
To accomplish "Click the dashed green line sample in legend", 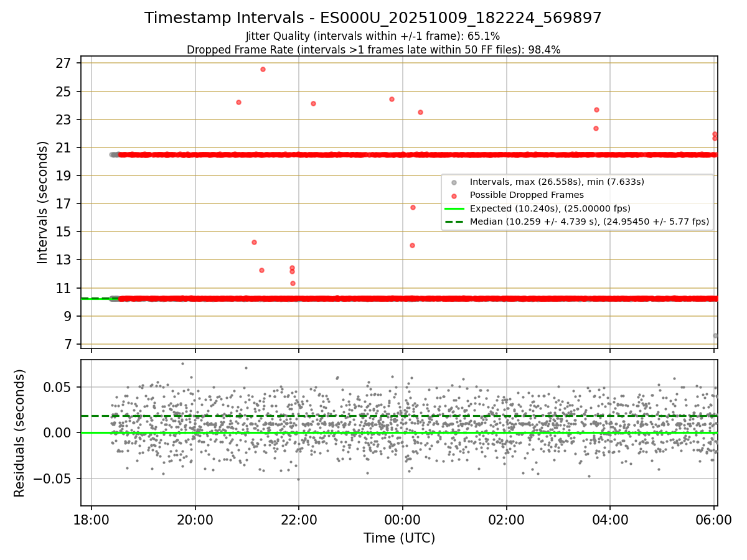I will click(454, 222).
